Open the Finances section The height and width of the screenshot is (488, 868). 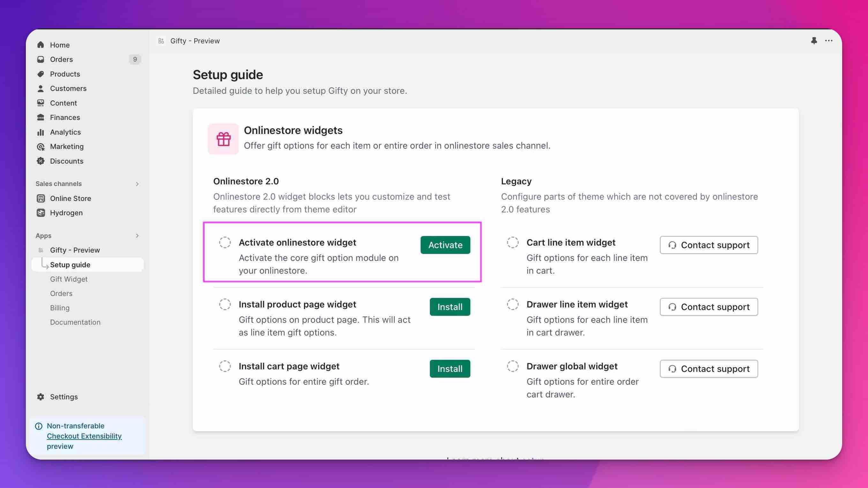[x=88, y=118]
